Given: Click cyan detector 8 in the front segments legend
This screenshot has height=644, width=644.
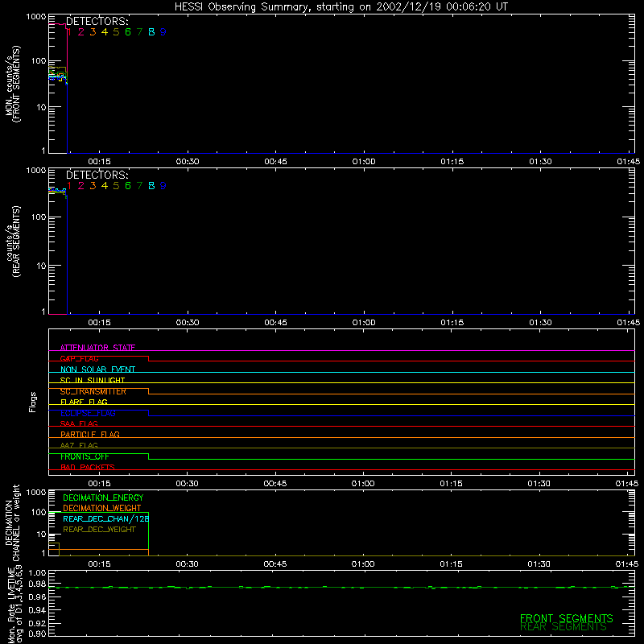Looking at the screenshot, I should (x=151, y=32).
